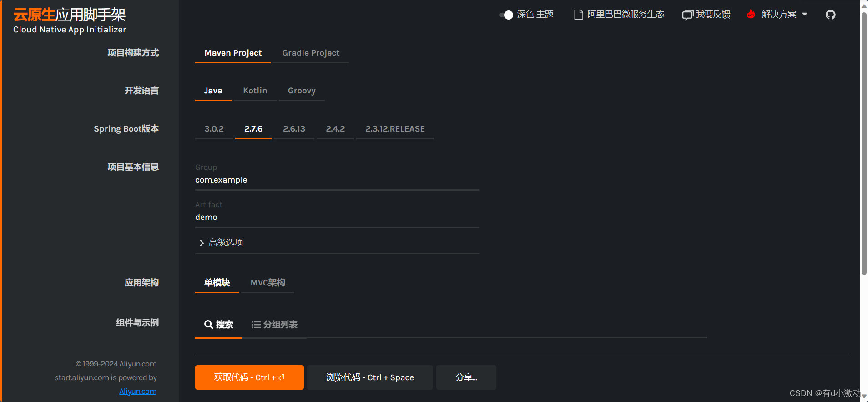
Task: Select the MVC架构 architecture tab
Action: click(267, 283)
